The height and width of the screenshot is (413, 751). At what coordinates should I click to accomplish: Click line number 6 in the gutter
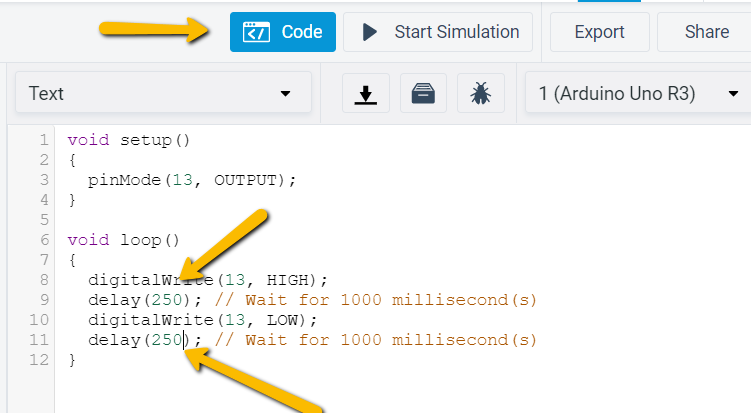coord(43,240)
